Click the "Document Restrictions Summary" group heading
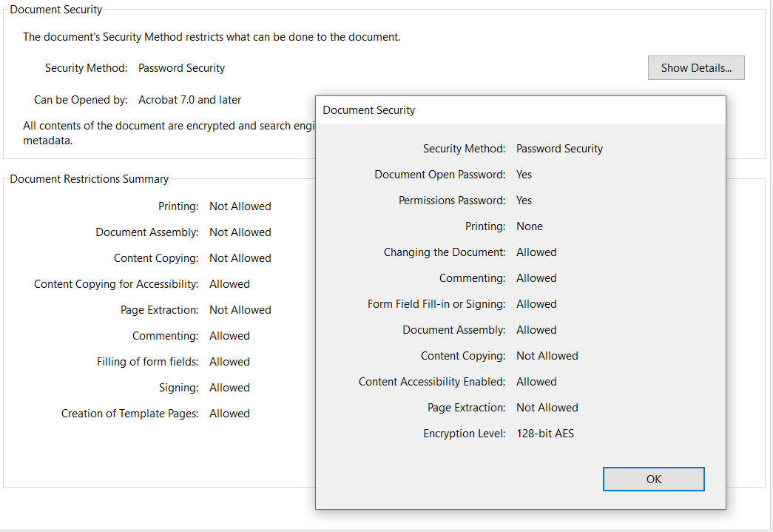Image resolution: width=773 pixels, height=532 pixels. pos(89,179)
